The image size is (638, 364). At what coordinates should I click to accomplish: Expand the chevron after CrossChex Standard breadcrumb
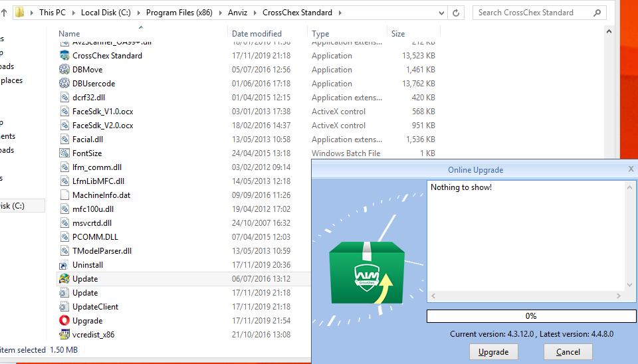(340, 13)
